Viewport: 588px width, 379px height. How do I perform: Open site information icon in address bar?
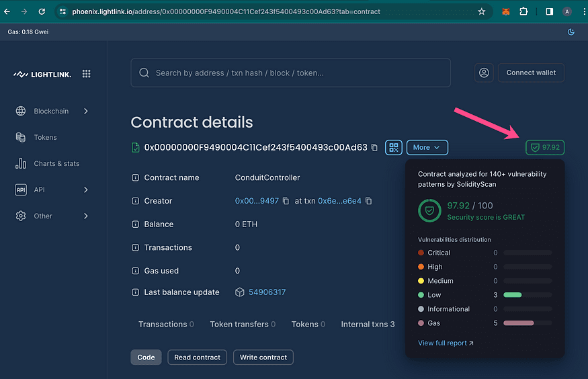point(62,11)
